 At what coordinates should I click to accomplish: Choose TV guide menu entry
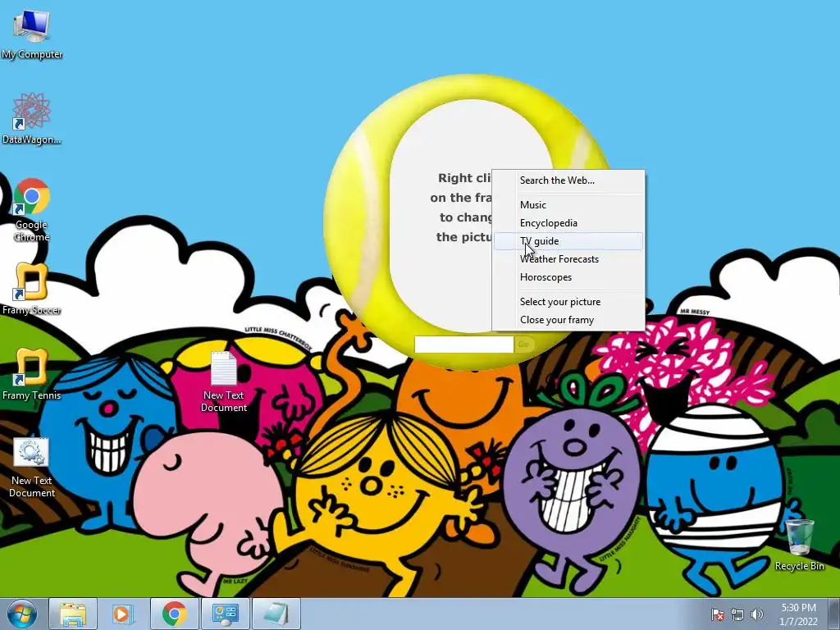(568, 241)
